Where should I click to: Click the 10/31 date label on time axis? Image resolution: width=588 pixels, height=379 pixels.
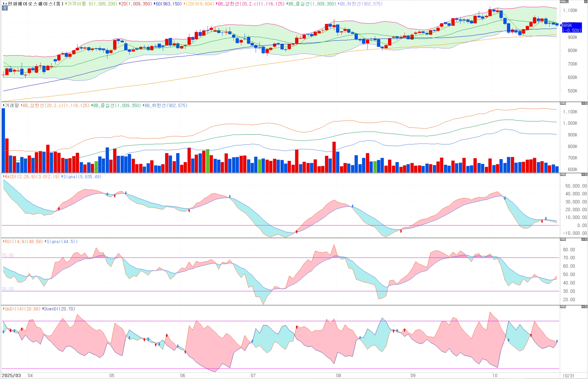click(568, 376)
